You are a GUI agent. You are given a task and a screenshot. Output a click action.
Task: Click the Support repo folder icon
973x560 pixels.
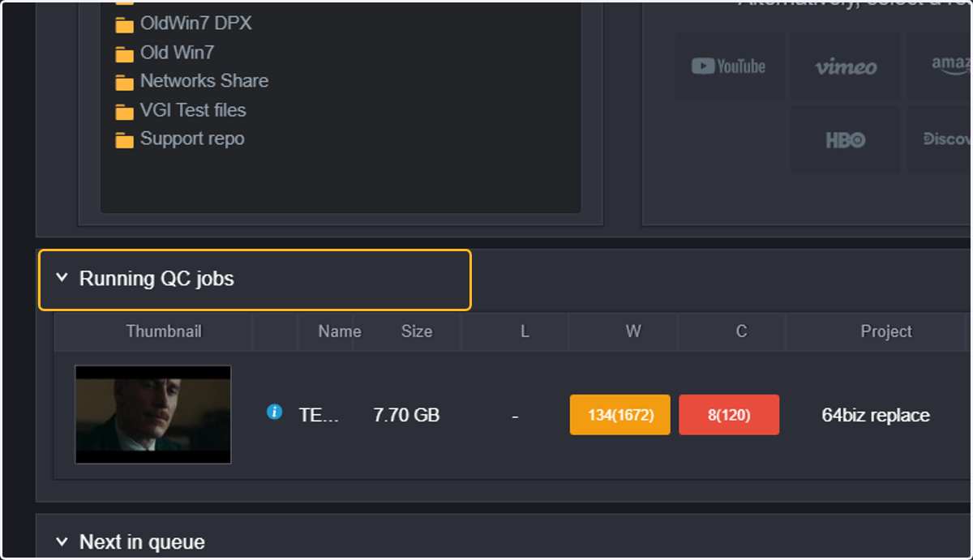point(124,141)
